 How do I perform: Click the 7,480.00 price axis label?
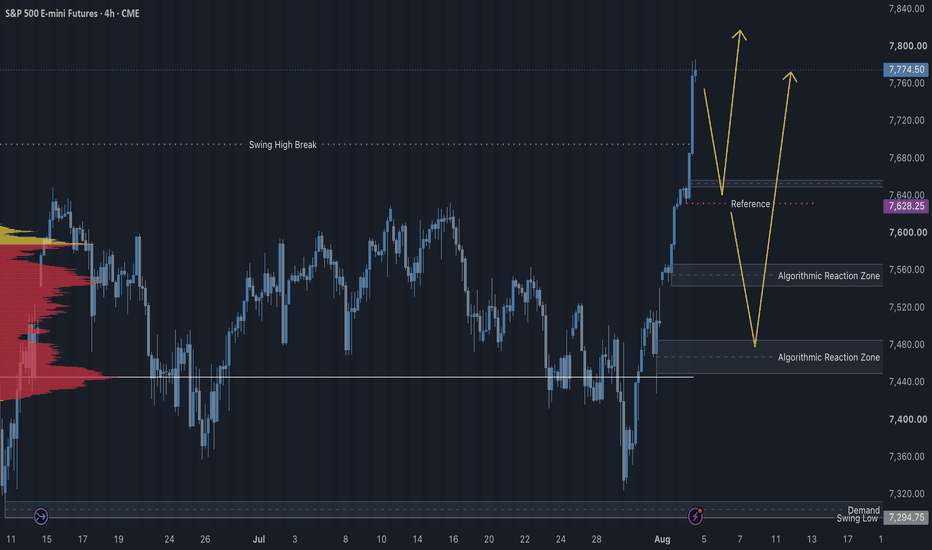click(x=908, y=345)
